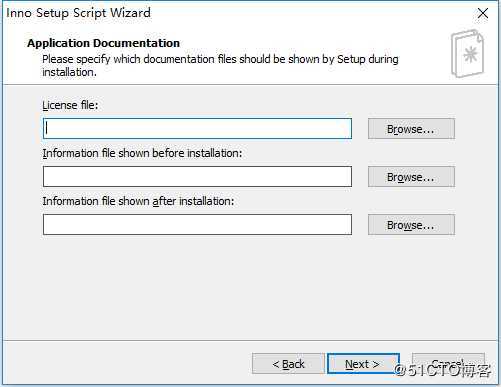The width and height of the screenshot is (501, 387).
Task: Click the Application Documentation heading
Action: tap(103, 43)
